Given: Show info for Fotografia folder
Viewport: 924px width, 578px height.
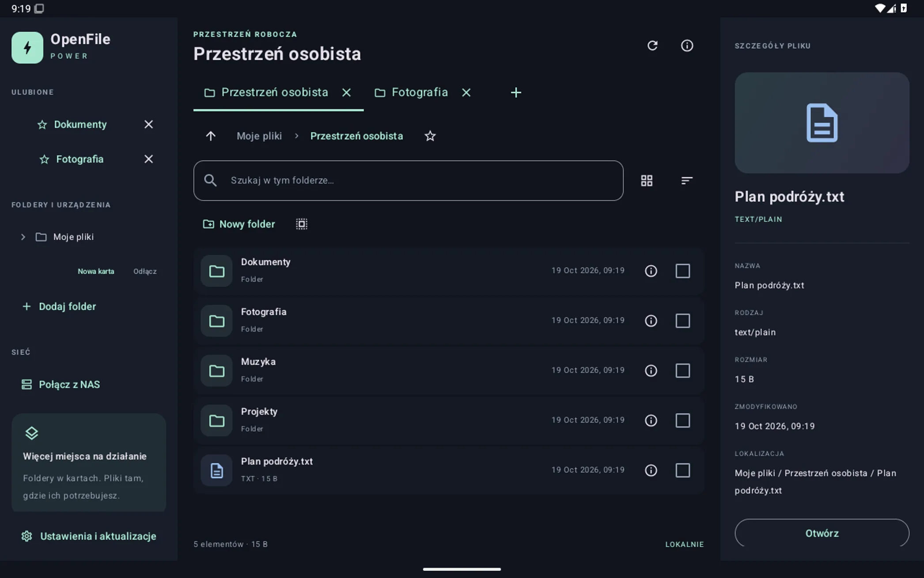Looking at the screenshot, I should click(x=651, y=321).
